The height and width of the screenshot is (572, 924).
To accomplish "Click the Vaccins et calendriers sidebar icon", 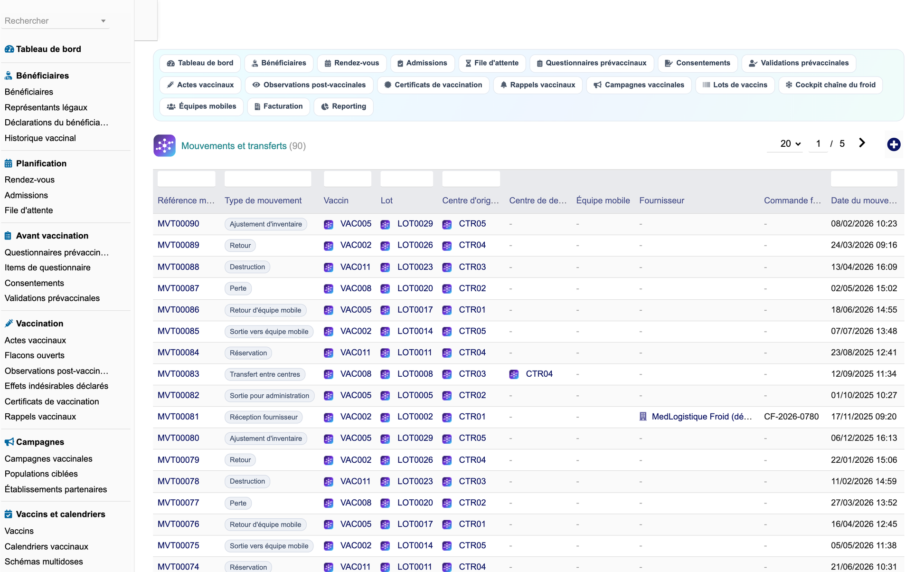I will point(9,514).
